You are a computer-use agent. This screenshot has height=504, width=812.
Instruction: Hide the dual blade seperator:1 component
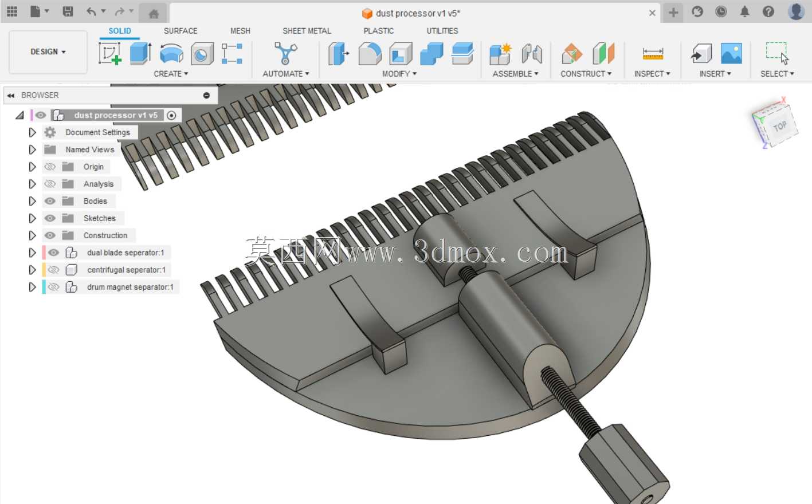[53, 253]
